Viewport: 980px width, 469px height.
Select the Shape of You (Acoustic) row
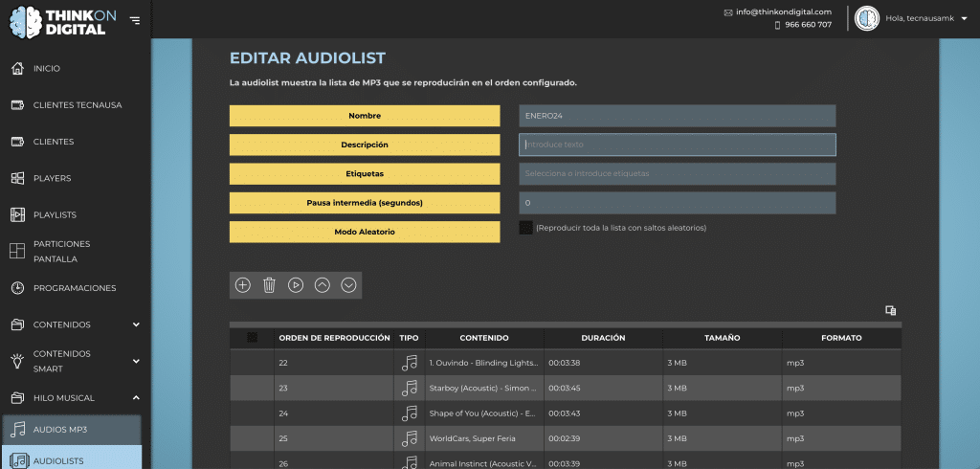point(565,413)
